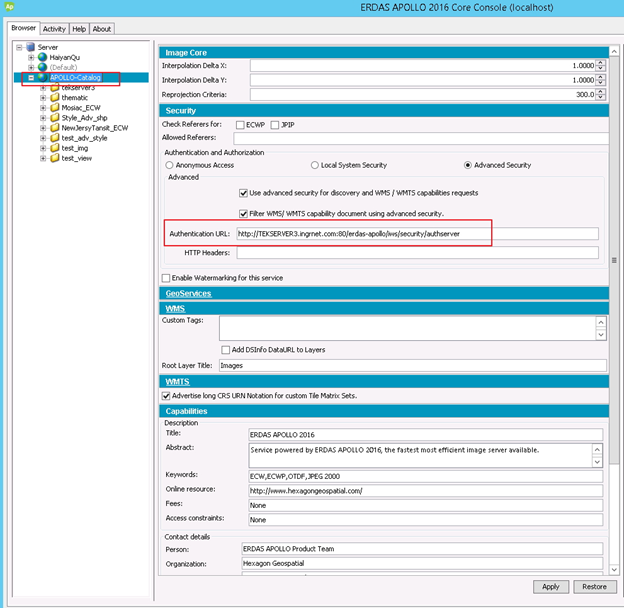The height and width of the screenshot is (608, 624).
Task: Click the (Default) globe icon
Action: click(42, 67)
